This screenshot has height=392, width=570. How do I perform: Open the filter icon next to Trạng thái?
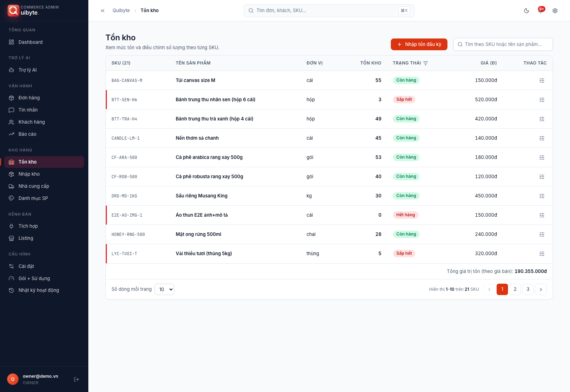[x=425, y=63]
